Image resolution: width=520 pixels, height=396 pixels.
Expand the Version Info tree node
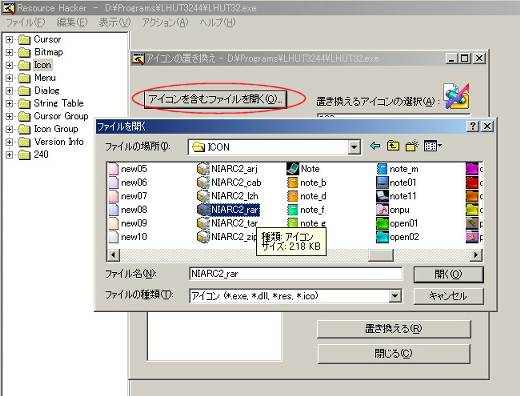(x=9, y=142)
